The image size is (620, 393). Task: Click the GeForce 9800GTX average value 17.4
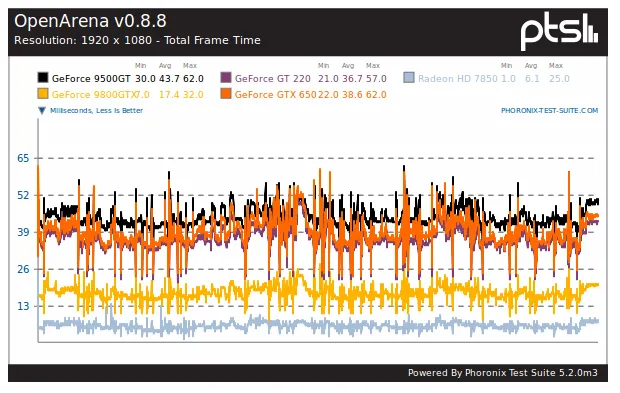pos(169,95)
